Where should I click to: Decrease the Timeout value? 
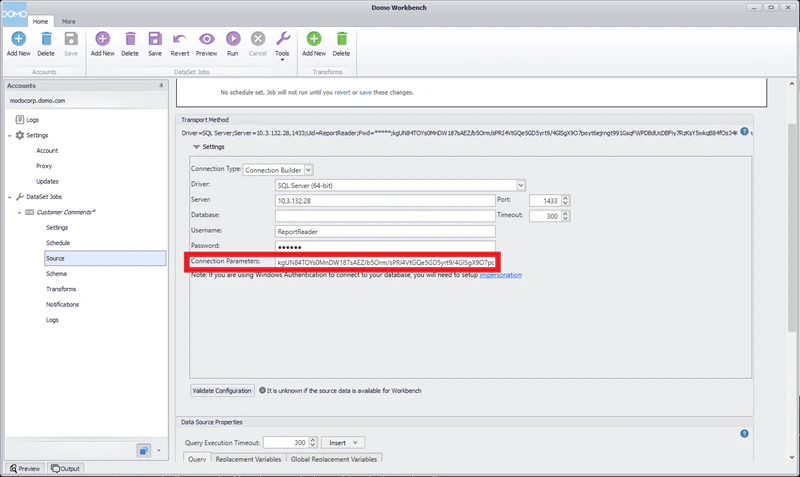(x=565, y=219)
